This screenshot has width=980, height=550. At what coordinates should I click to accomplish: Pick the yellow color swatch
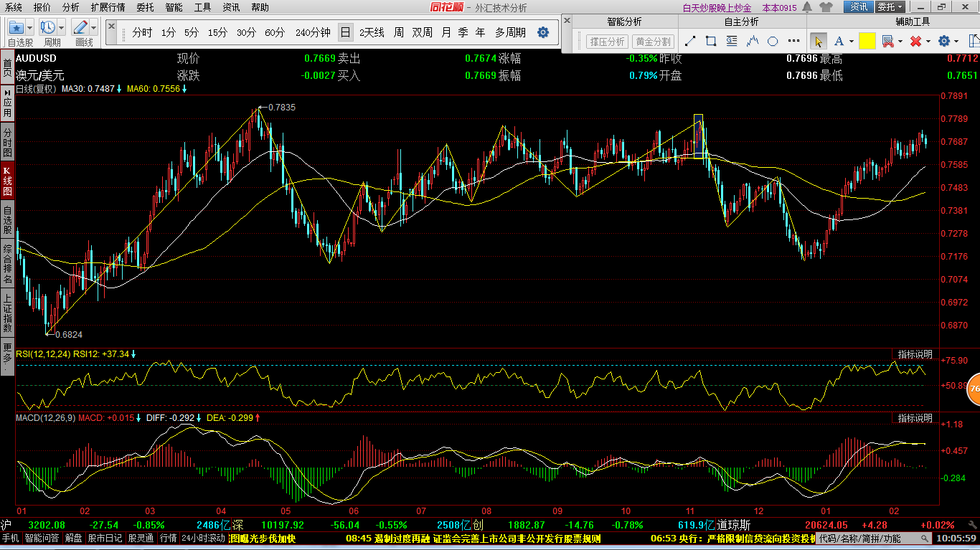[867, 42]
